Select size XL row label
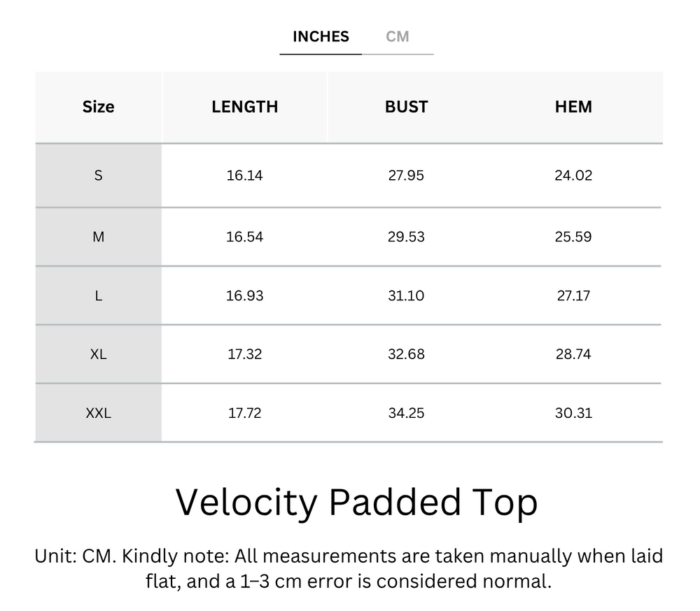The height and width of the screenshot is (611, 700). pyautogui.click(x=98, y=354)
